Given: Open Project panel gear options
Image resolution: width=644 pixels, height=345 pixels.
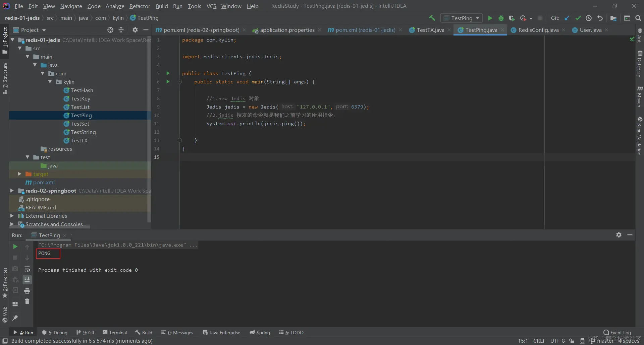Looking at the screenshot, I should click(x=135, y=30).
